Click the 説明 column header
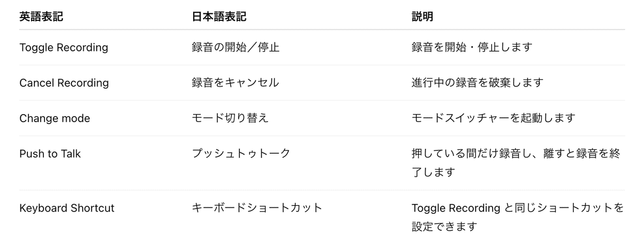This screenshot has width=644, height=248. (422, 17)
